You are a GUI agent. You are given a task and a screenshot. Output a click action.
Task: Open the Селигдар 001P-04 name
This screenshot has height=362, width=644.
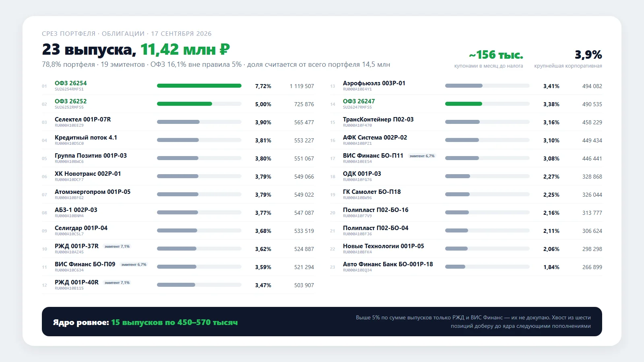[81, 228]
